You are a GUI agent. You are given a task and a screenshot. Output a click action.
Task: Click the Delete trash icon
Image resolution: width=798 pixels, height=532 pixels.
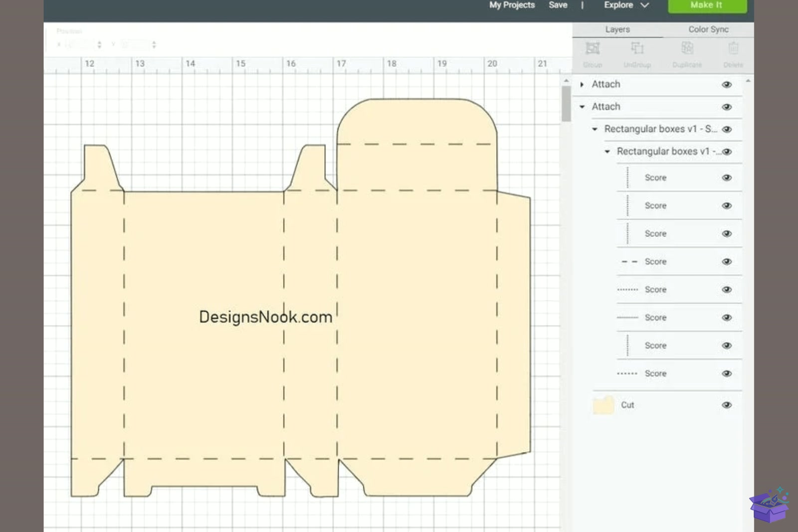(x=733, y=48)
